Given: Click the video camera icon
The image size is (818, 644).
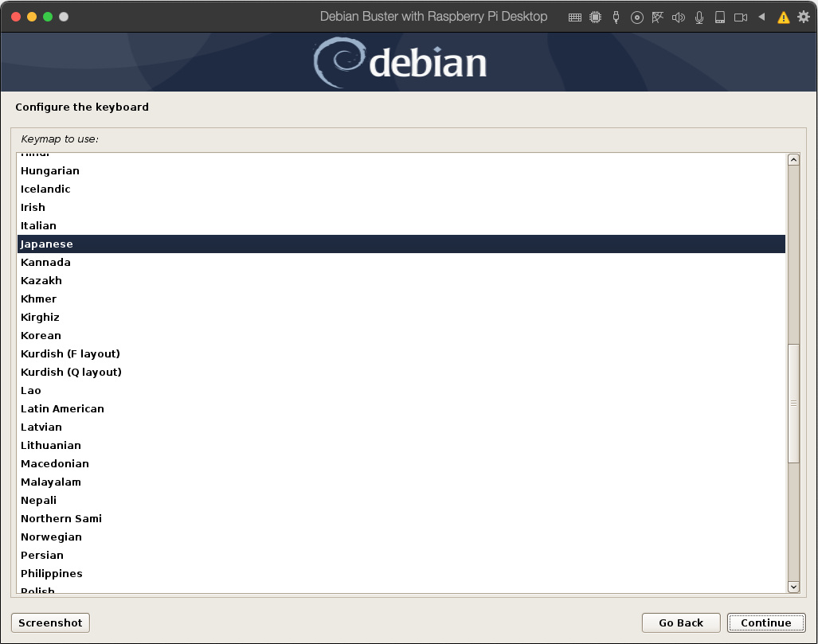Looking at the screenshot, I should (740, 18).
